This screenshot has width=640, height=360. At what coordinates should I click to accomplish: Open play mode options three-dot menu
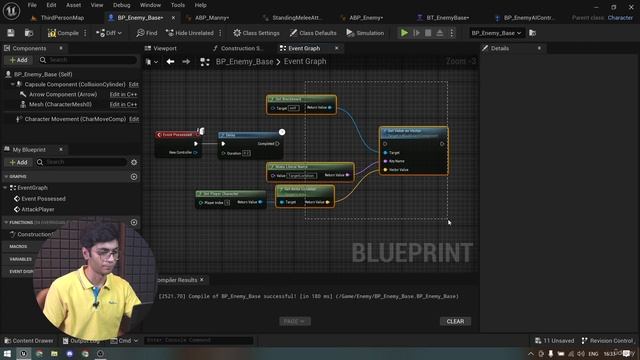tap(451, 33)
